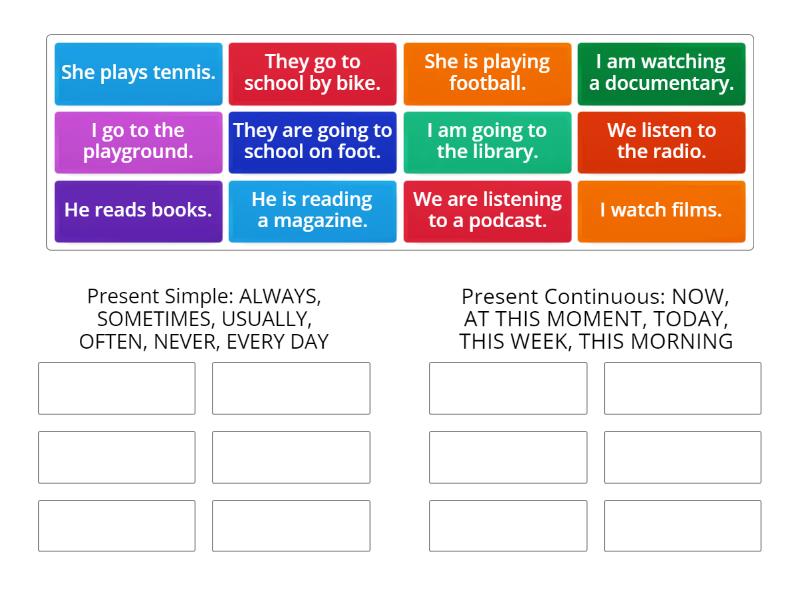The image size is (800, 600).
Task: Select the 'She plays tennis.' card
Action: tap(138, 73)
